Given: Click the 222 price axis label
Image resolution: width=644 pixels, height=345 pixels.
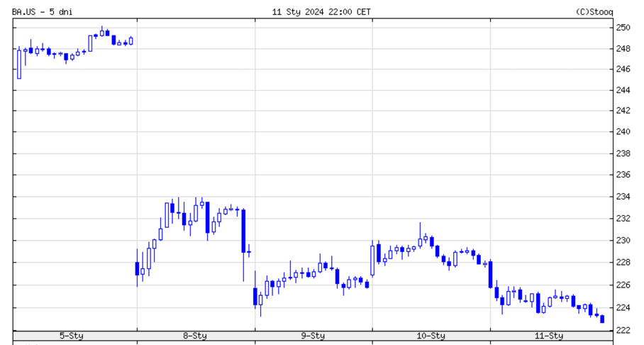Looking at the screenshot, I should coord(623,330).
